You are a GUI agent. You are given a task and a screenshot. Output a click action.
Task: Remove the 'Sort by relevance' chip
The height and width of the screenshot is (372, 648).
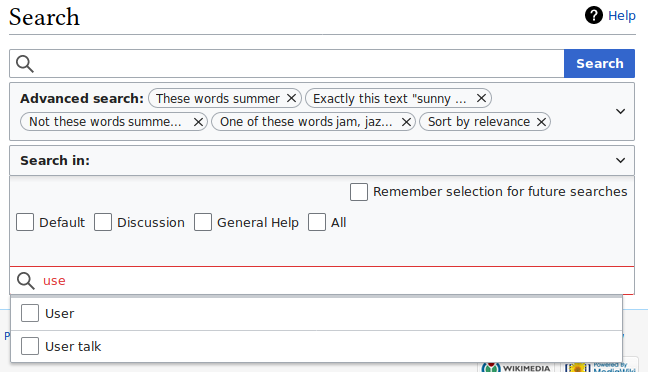coord(541,122)
